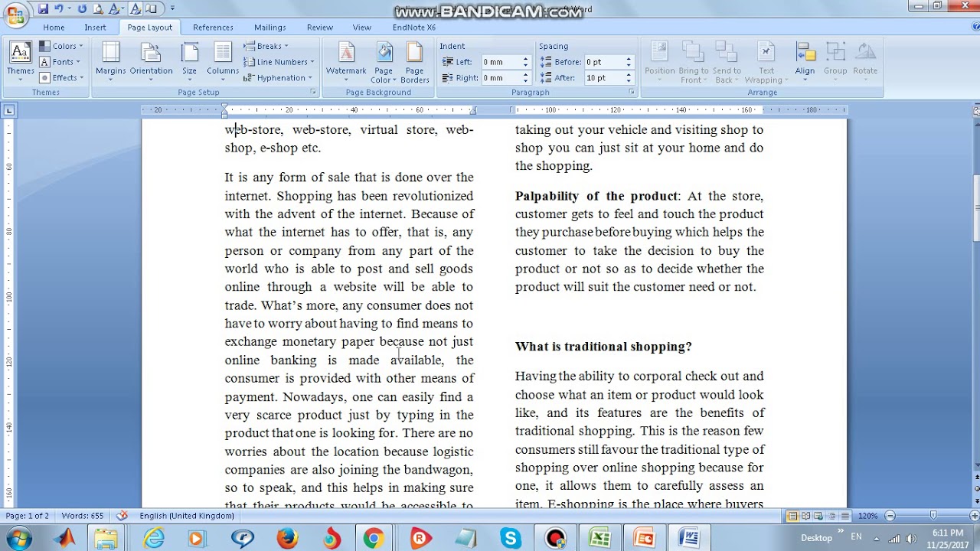The width and height of the screenshot is (980, 551).
Task: Switch to the Mailings tab
Action: (269, 27)
